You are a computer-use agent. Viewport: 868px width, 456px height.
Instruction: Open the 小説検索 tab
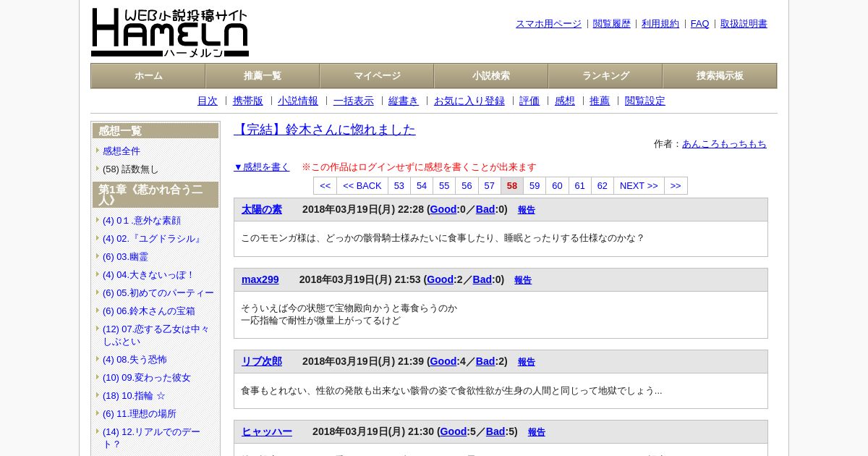(x=491, y=76)
